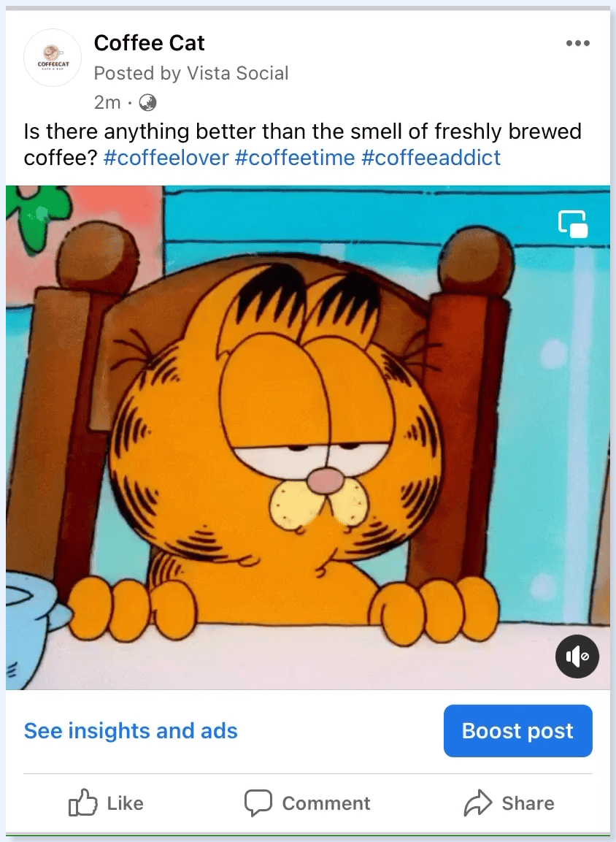
Task: Click the Garfield video thumbnail
Action: click(308, 437)
